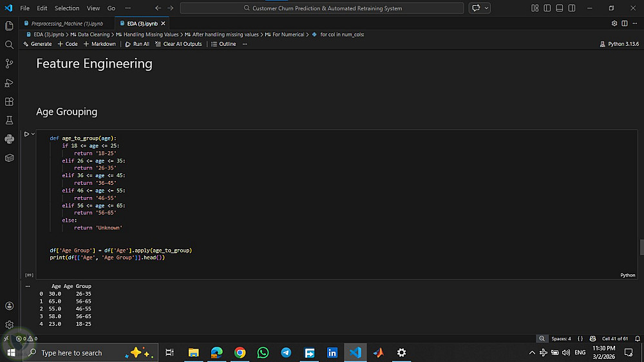This screenshot has height=362, width=644.
Task: Toggle the primary side bar
Action: [547, 8]
